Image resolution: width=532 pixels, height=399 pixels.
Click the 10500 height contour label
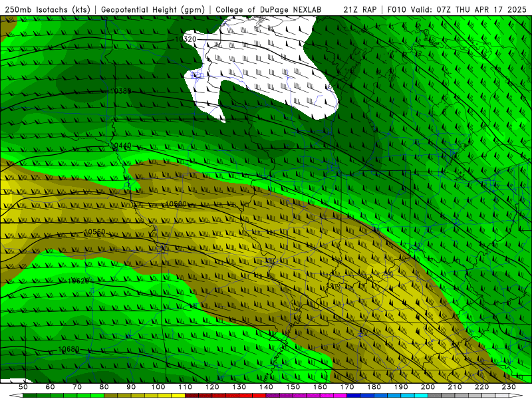pos(176,204)
